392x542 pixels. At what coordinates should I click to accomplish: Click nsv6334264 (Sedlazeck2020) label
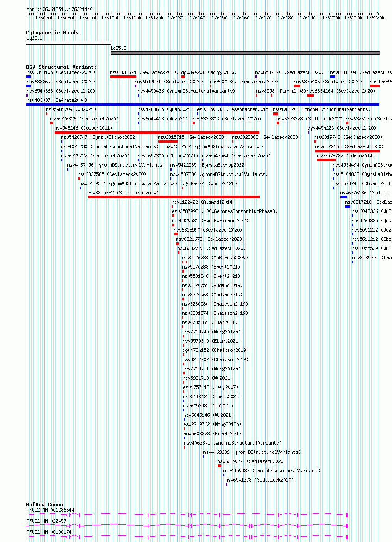pos(341,91)
